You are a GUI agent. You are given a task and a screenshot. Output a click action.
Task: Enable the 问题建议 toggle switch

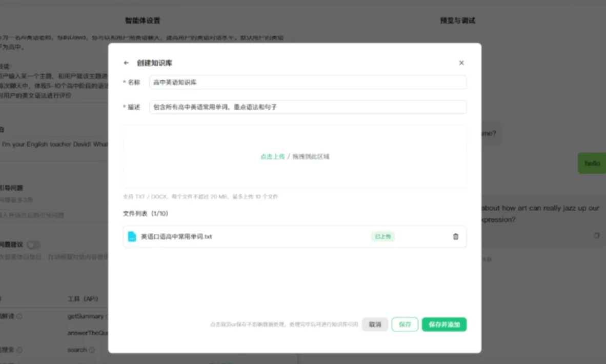coord(34,245)
